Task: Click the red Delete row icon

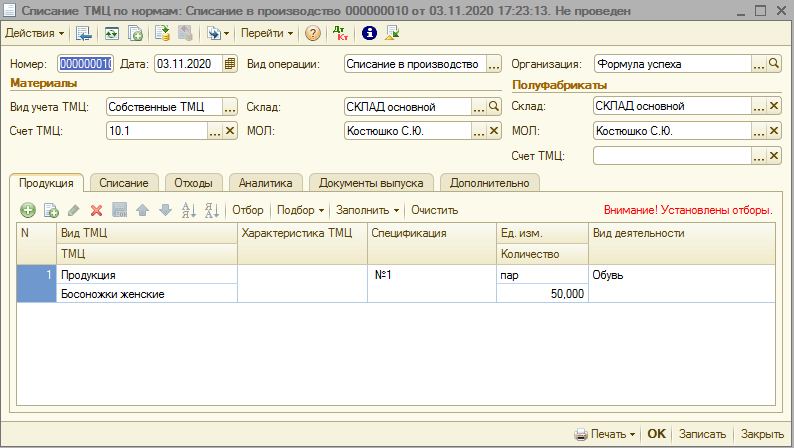Action: [97, 210]
